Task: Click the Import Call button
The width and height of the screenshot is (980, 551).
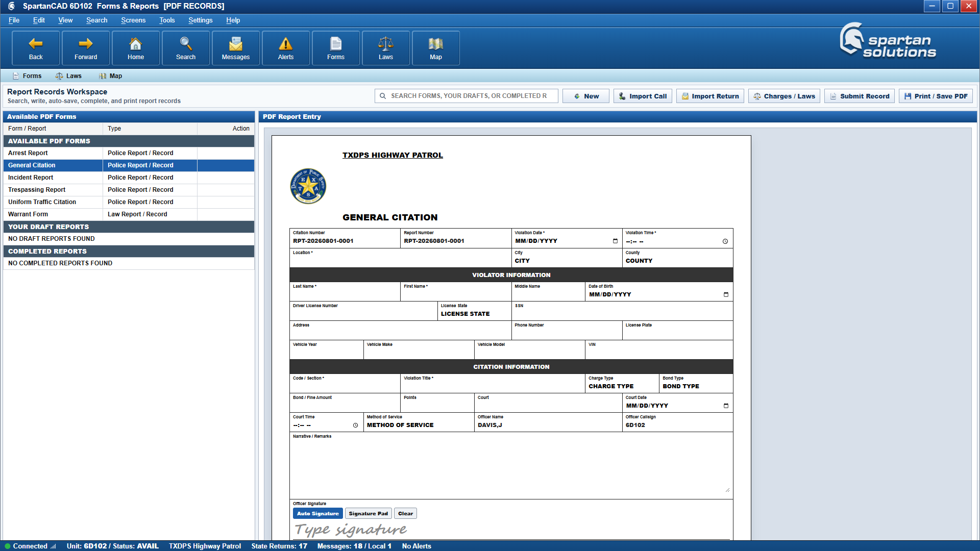Action: click(x=643, y=96)
